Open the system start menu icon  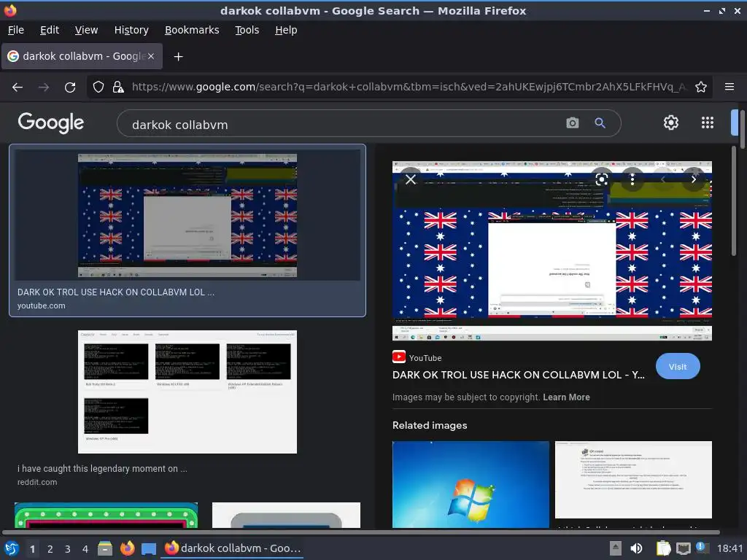(x=11, y=548)
